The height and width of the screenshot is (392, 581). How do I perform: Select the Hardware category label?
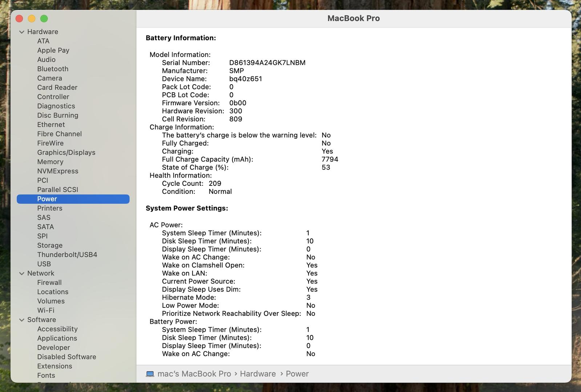[43, 32]
